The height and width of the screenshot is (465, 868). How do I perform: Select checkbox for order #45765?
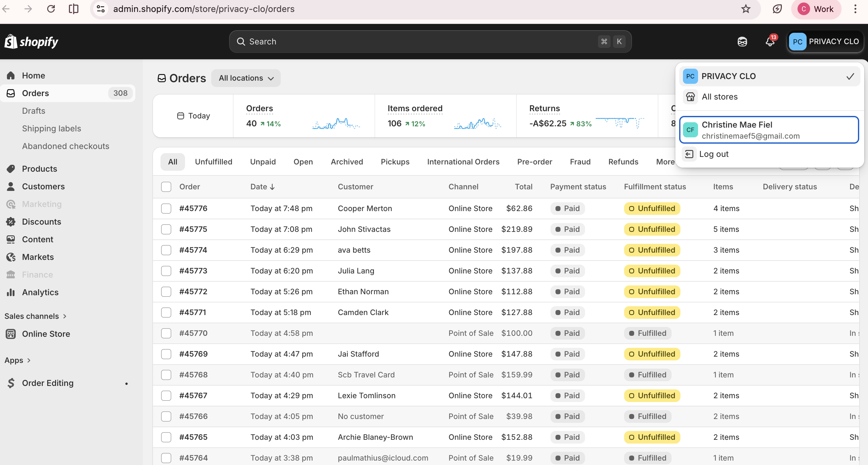[166, 437]
